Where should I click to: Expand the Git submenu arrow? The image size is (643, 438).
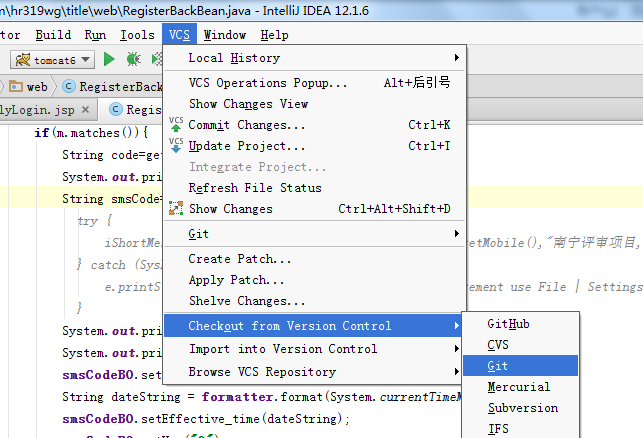point(456,234)
